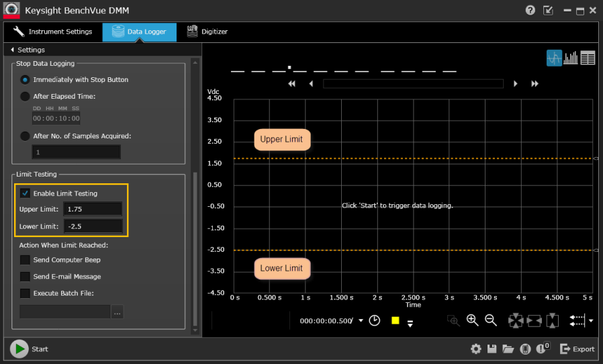Zoom in on the chart
Screen dimensions: 603x364
[x=472, y=320]
